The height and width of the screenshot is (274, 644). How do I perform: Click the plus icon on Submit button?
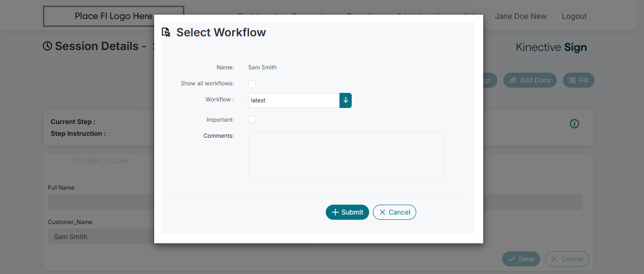[x=336, y=212]
